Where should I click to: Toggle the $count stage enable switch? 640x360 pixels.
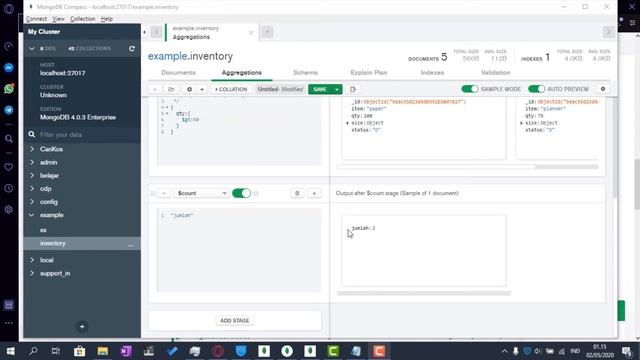[x=241, y=193]
